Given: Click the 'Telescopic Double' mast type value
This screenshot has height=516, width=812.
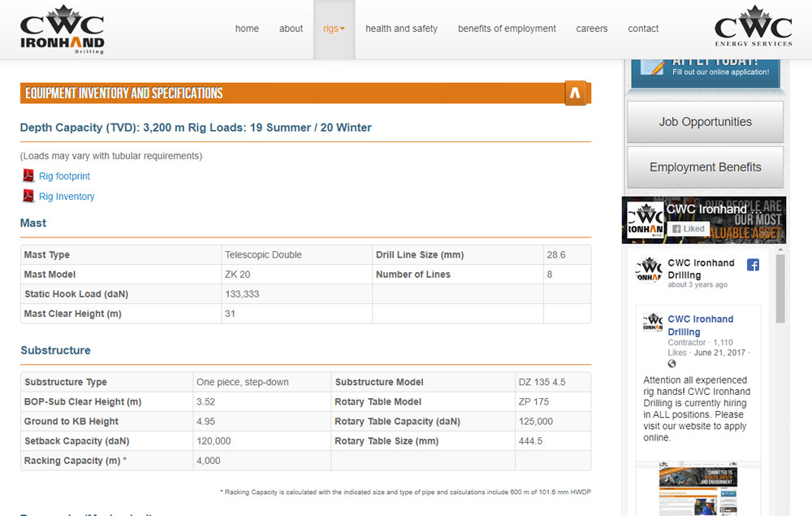Looking at the screenshot, I should [x=263, y=255].
